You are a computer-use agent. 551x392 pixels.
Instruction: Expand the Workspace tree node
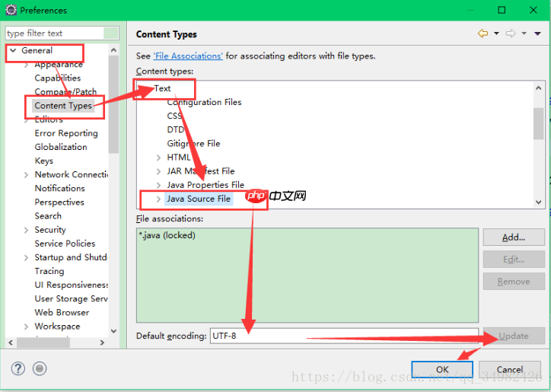tap(26, 327)
